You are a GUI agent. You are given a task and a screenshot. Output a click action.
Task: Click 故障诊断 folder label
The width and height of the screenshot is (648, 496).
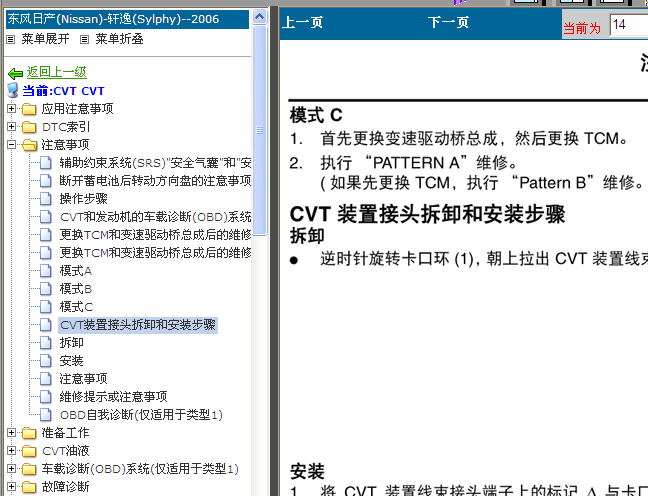[65, 487]
